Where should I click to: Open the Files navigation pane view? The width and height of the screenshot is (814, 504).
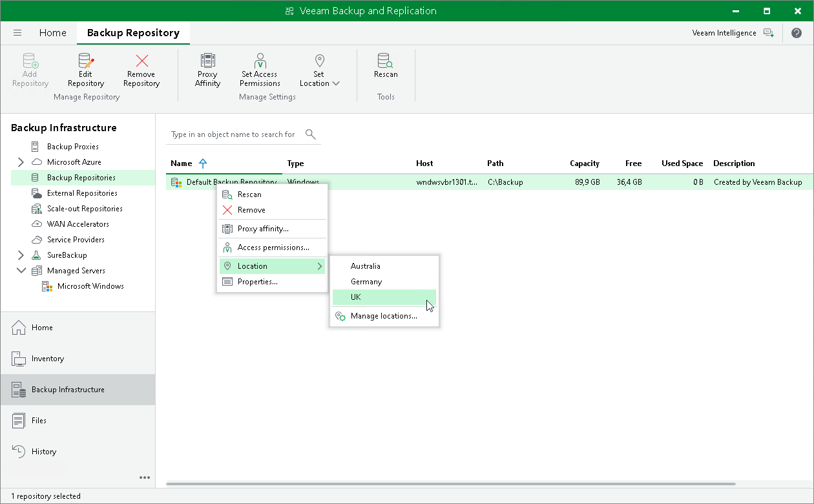(78, 421)
